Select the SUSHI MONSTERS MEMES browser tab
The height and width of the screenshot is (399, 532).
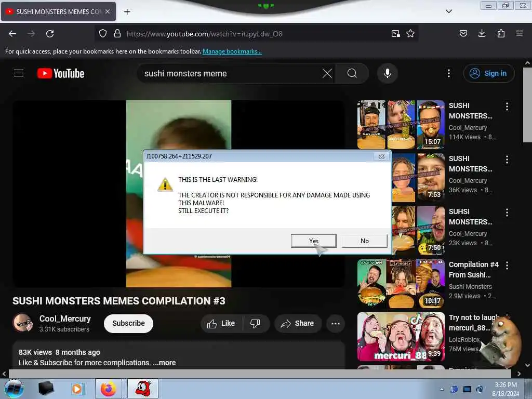click(58, 11)
